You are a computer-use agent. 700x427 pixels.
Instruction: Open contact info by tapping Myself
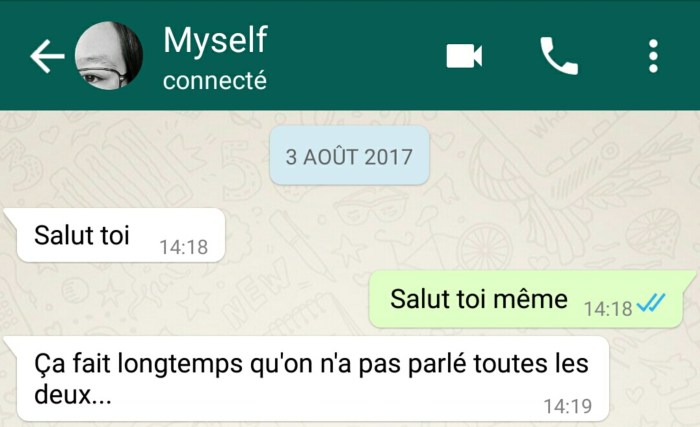point(215,41)
